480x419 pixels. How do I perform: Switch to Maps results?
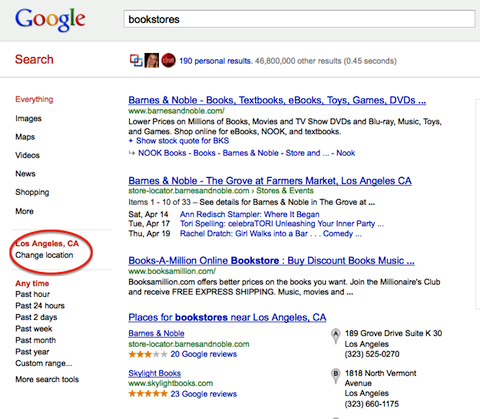pos(25,137)
